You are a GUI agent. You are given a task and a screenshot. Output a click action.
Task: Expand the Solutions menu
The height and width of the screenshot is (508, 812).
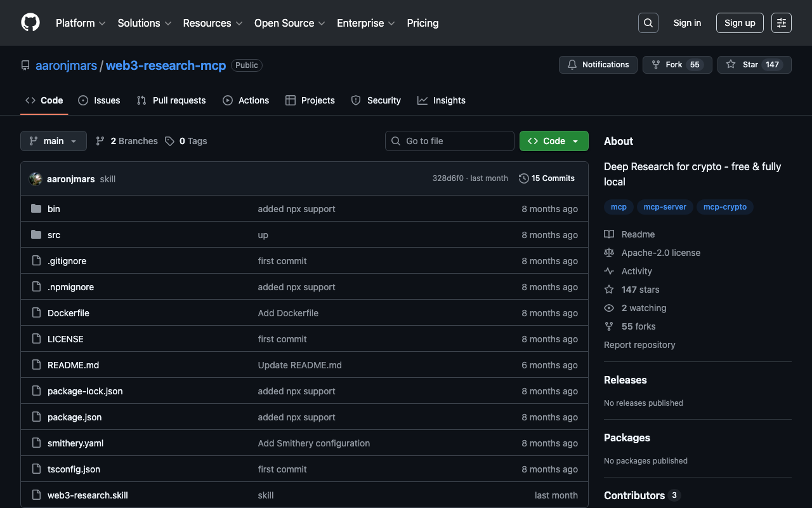pyautogui.click(x=144, y=23)
